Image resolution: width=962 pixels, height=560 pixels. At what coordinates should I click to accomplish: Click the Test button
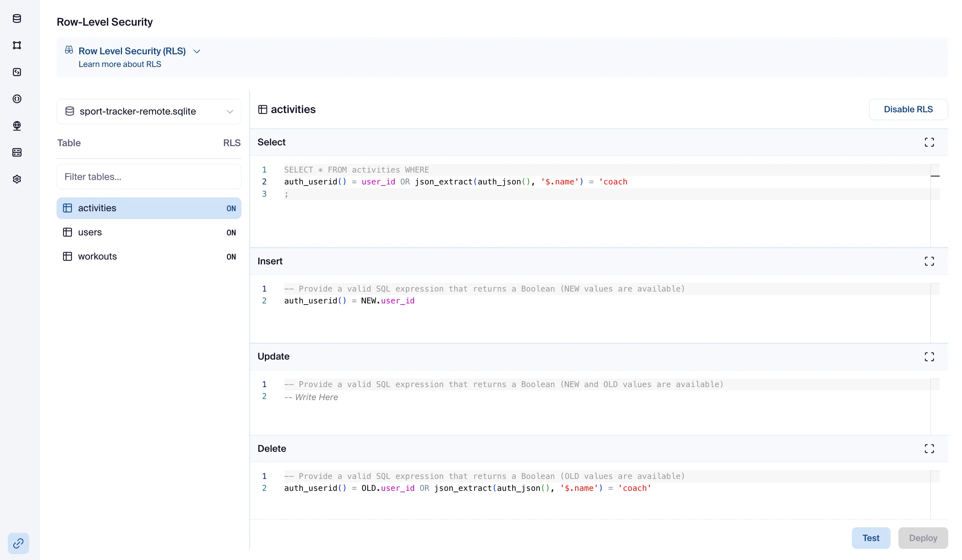pos(871,538)
